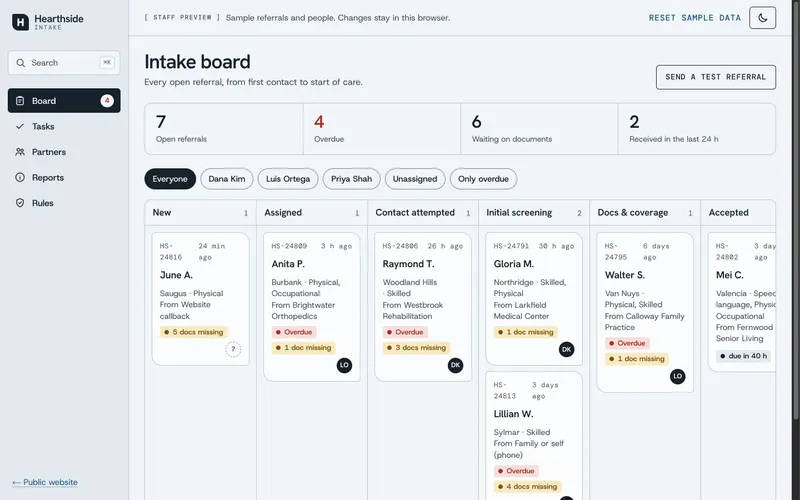
Task: Click 1 doc missing on Gloria M.
Action: tap(526, 332)
